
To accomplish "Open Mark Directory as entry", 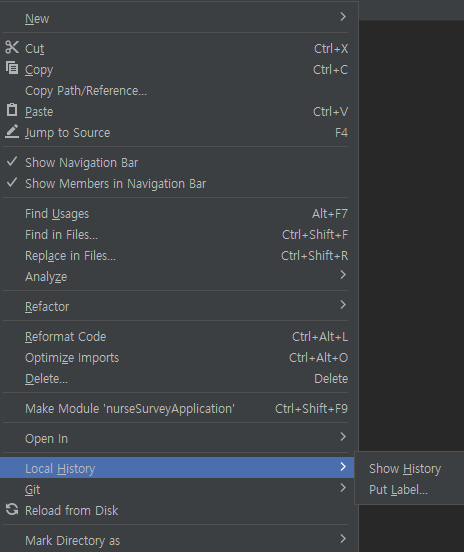I will 177,540.
